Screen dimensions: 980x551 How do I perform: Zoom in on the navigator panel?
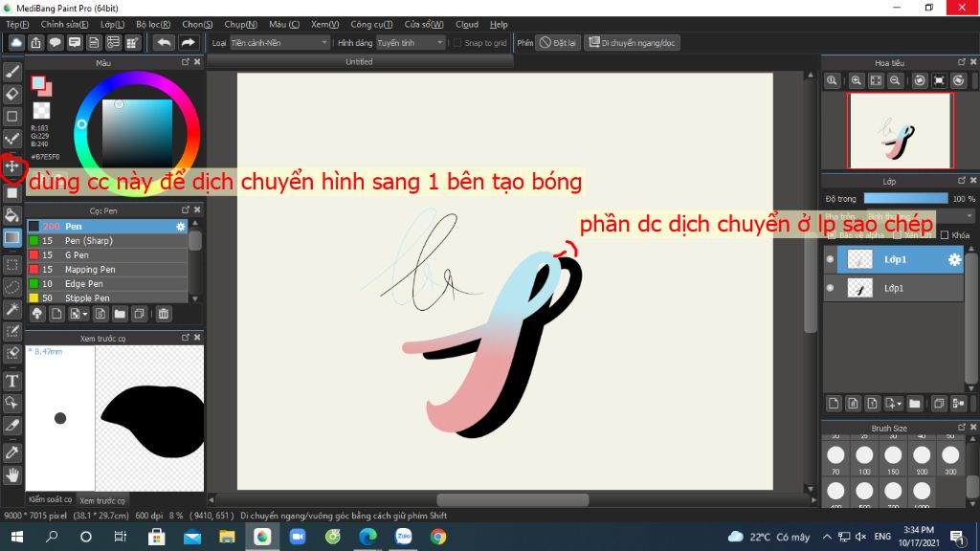(x=857, y=80)
